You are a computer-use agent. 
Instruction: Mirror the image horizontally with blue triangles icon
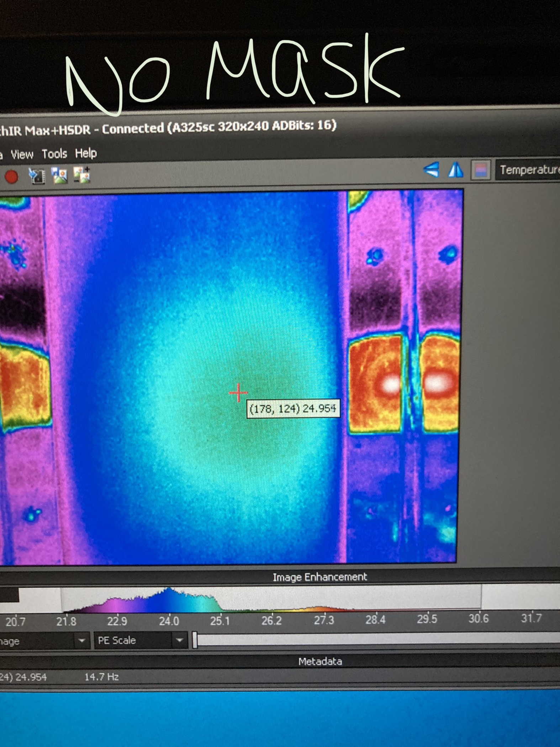coord(455,170)
